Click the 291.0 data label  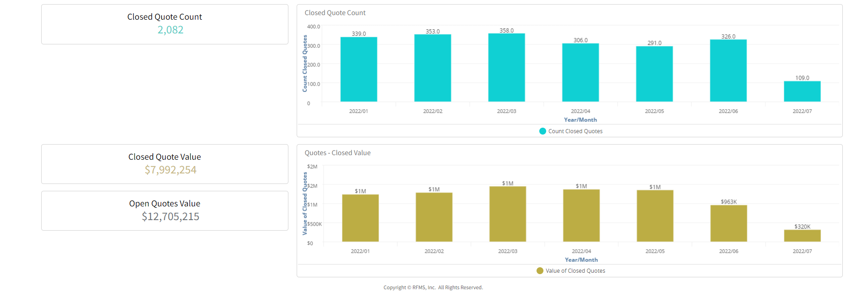654,43
